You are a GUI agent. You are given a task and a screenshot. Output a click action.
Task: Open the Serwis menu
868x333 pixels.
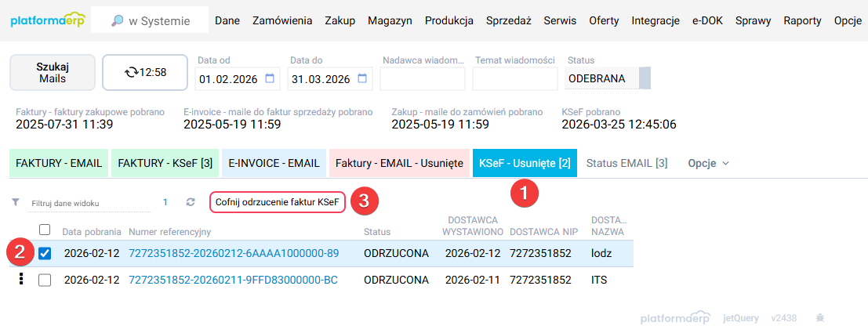[560, 21]
